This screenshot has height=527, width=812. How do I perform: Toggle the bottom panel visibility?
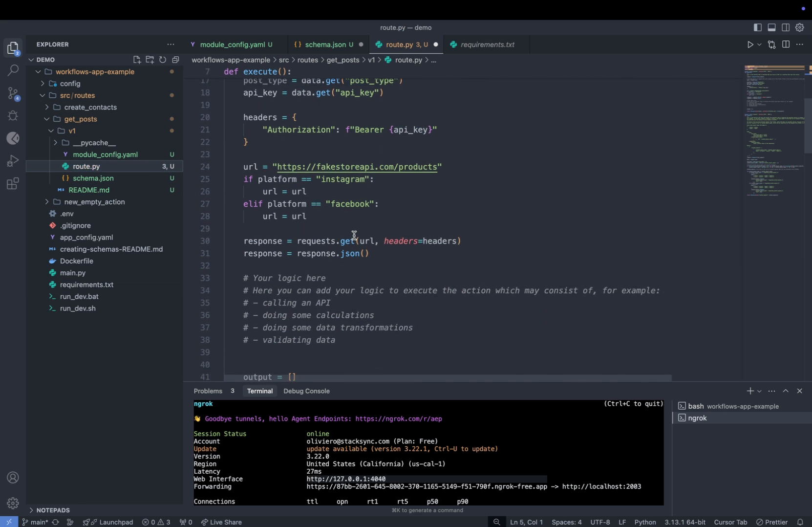[x=771, y=28]
